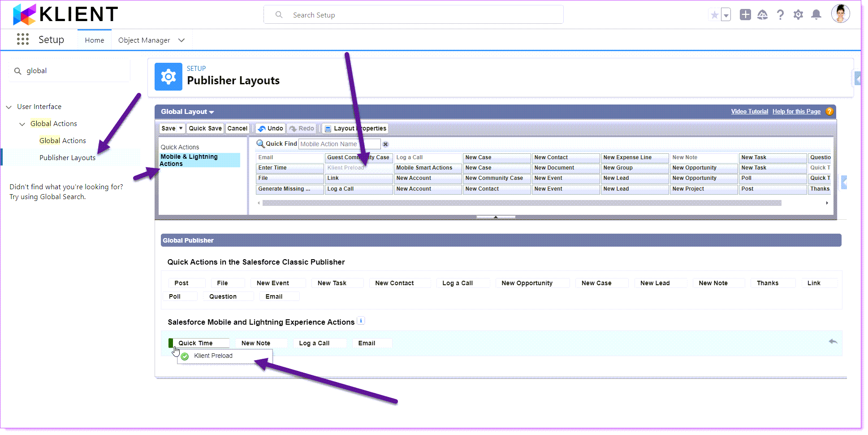Open the help question mark icon
Image resolution: width=868 pixels, height=435 pixels.
(780, 15)
